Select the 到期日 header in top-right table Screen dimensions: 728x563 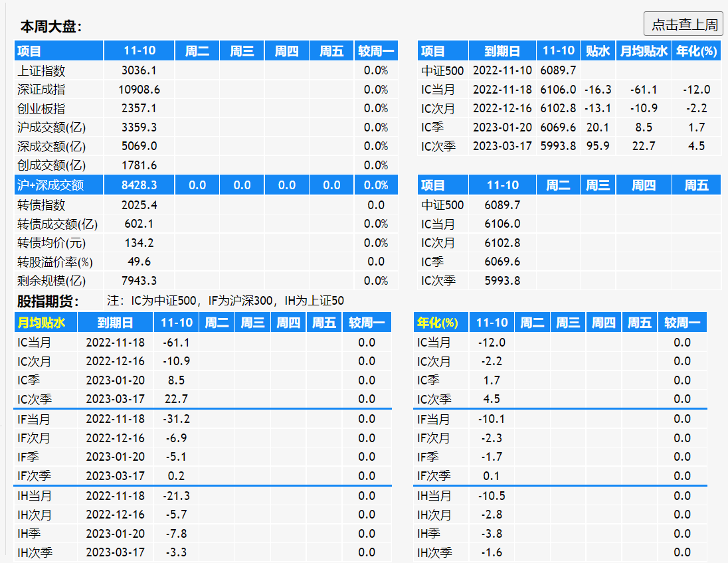point(502,50)
